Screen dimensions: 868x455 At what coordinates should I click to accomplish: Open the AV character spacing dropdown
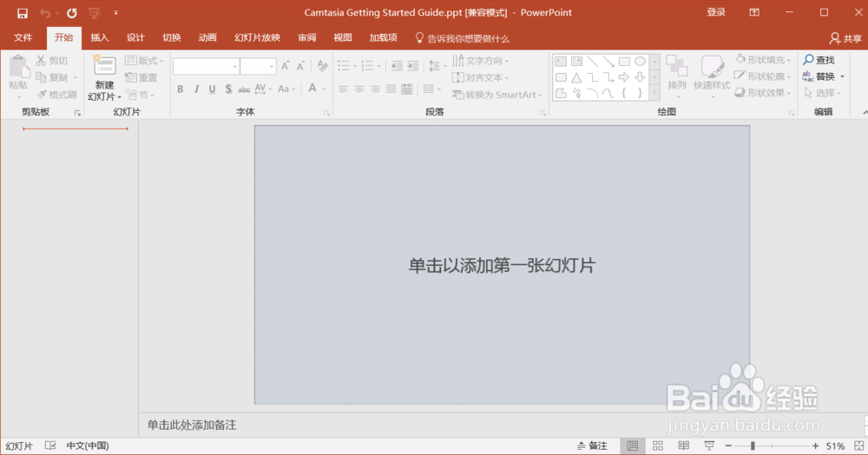coord(264,89)
